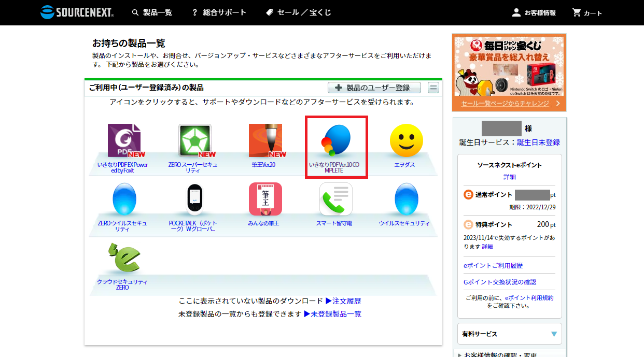Click the 製品のユーザー登録 button
Screen dimensions: 644x357
372,87
